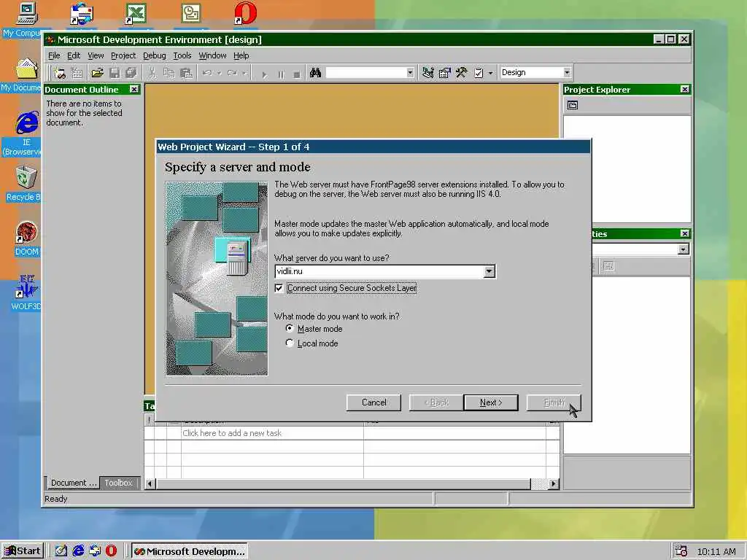The width and height of the screenshot is (747, 560).
Task: Click the task list scrollbar left arrow
Action: [x=150, y=484]
